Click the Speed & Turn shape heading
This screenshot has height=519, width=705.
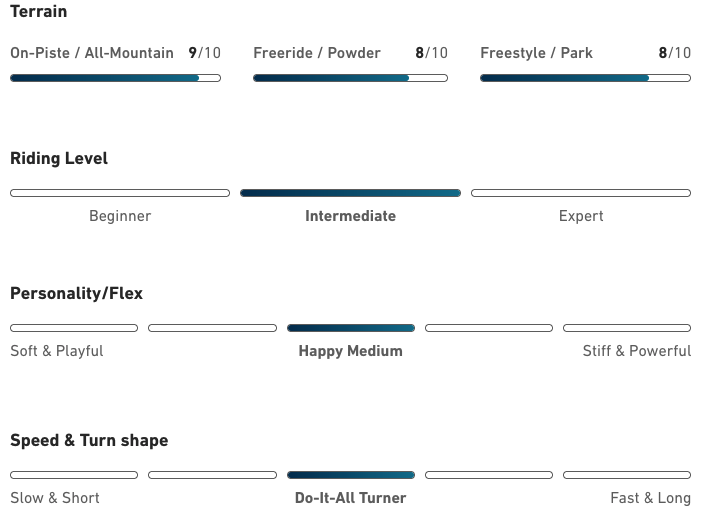pyautogui.click(x=89, y=440)
